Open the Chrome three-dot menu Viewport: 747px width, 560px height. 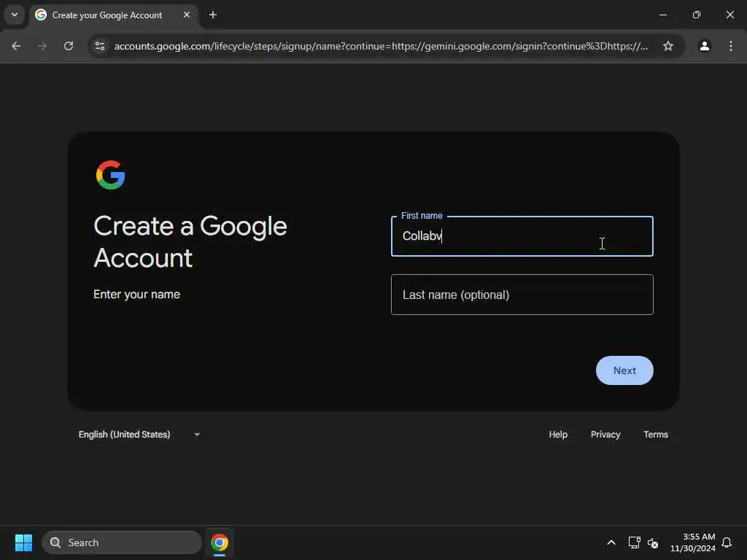(731, 46)
